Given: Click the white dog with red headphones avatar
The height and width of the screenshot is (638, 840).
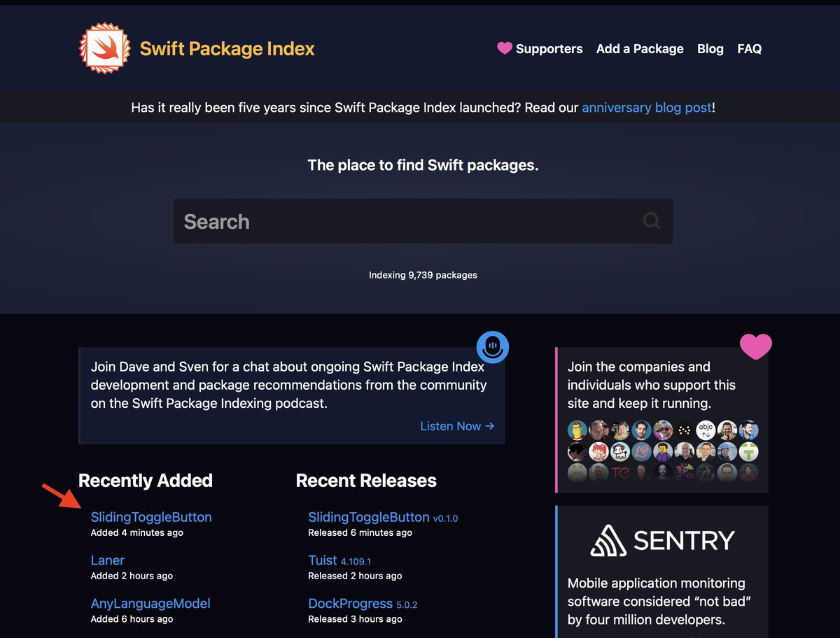Looking at the screenshot, I should click(620, 452).
